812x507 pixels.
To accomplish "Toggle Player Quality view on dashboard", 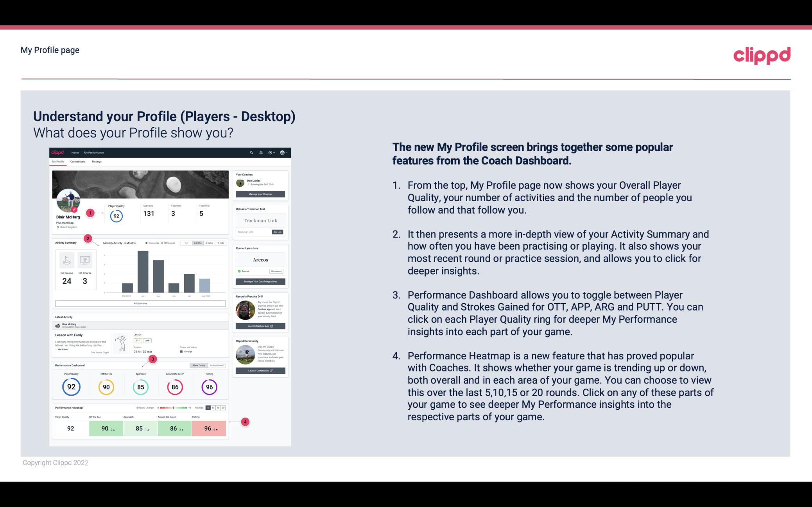I will (x=199, y=365).
